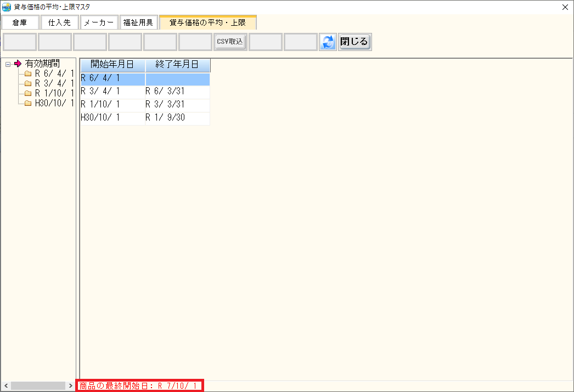Click folder icon for R 6/ 4/ 1
The height and width of the screenshot is (392, 574).
pyautogui.click(x=28, y=74)
